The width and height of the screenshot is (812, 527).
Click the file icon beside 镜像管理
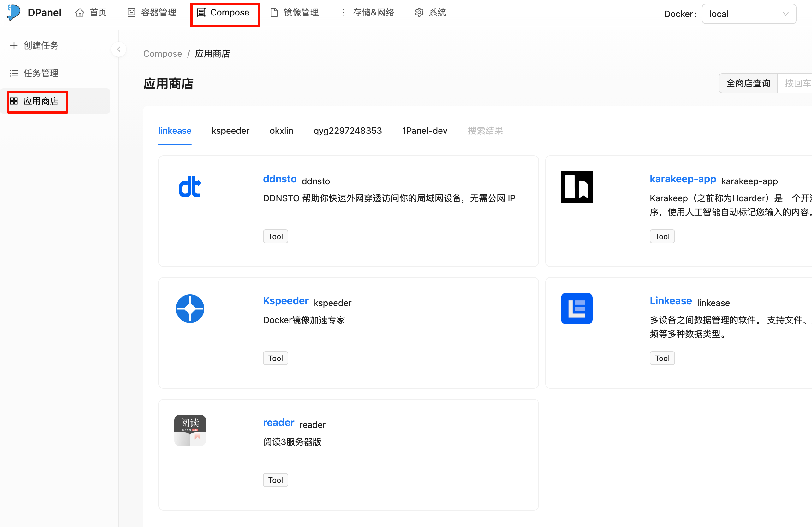[x=274, y=13]
